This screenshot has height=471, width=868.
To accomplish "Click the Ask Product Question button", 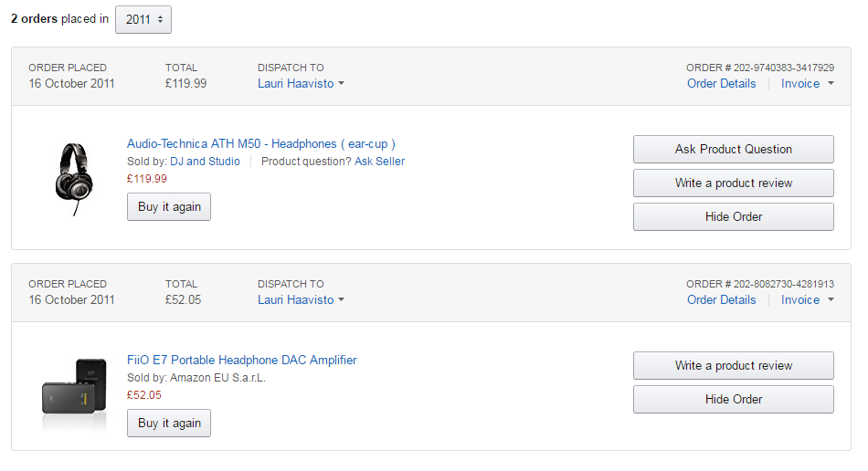I will (733, 149).
